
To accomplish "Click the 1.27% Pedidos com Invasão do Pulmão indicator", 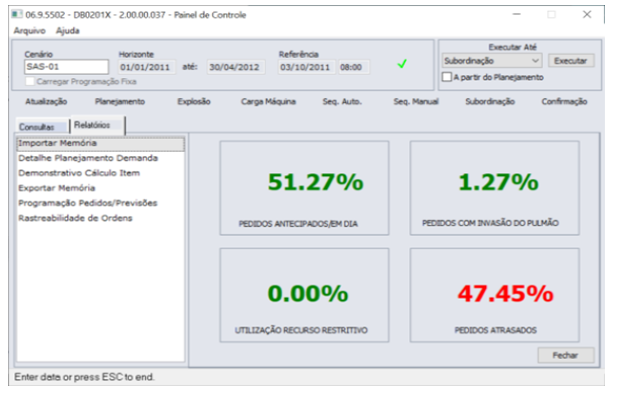I will pyautogui.click(x=495, y=188).
